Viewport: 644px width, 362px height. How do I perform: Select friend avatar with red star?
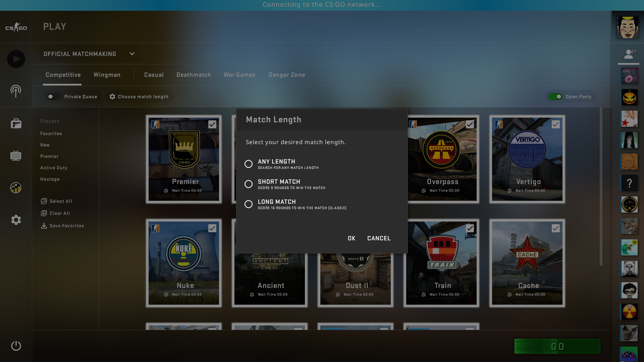629,119
